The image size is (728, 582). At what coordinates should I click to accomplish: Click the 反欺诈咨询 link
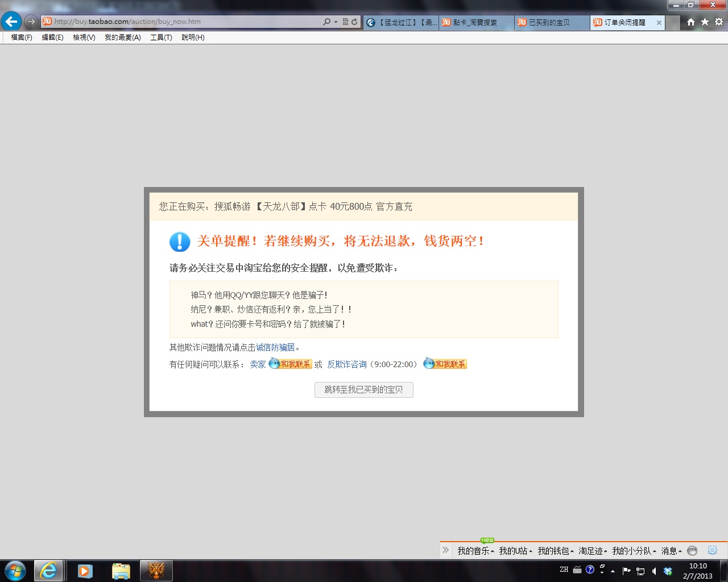(x=347, y=364)
